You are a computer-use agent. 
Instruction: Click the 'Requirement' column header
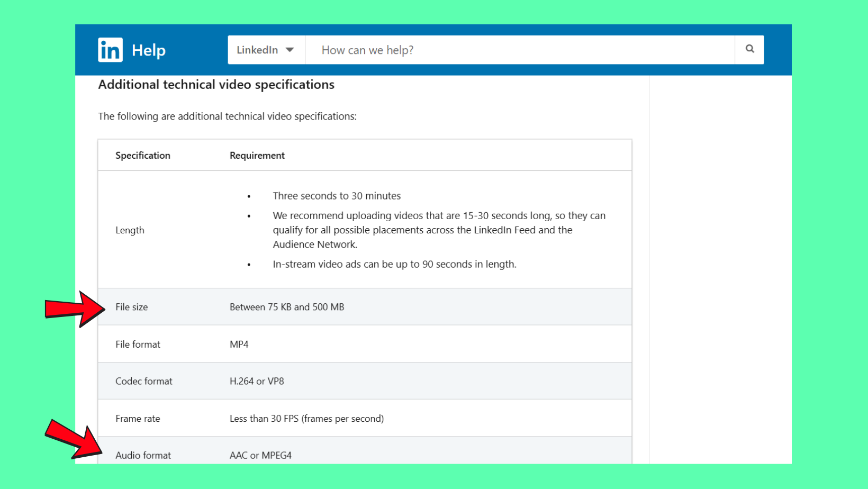257,155
